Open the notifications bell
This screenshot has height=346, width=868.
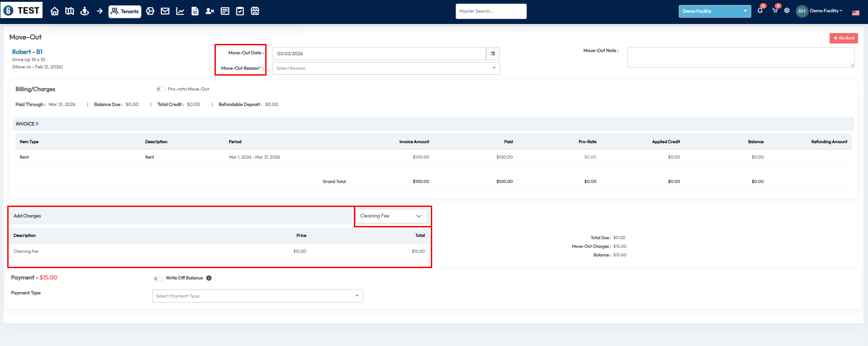click(760, 11)
